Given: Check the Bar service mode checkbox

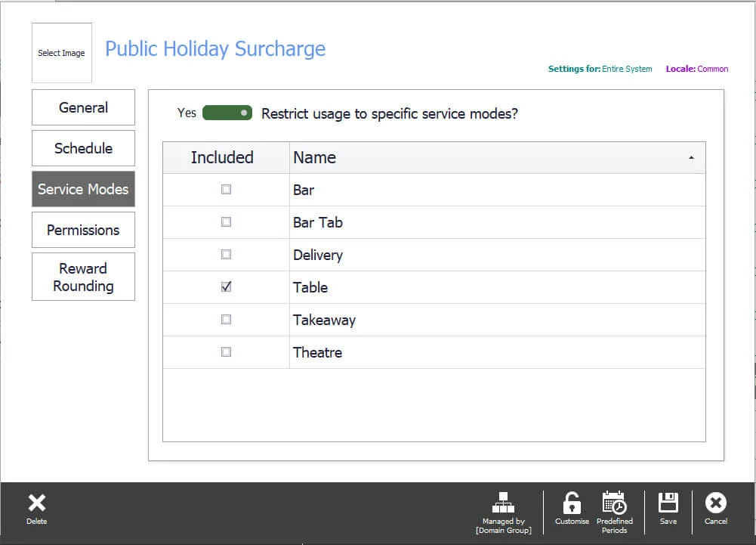Looking at the screenshot, I should pyautogui.click(x=226, y=189).
